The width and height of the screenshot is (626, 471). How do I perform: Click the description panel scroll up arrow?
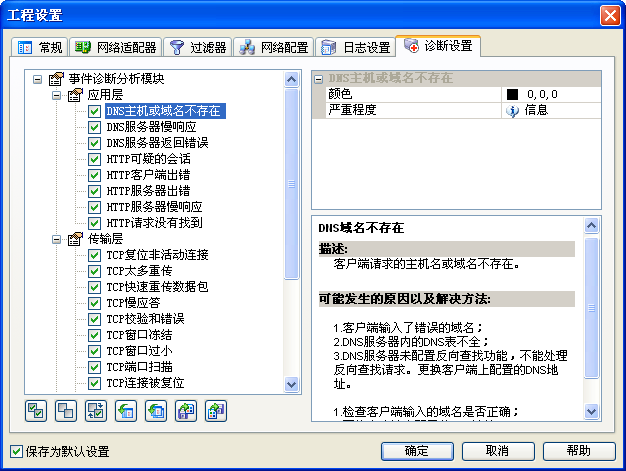click(x=591, y=226)
